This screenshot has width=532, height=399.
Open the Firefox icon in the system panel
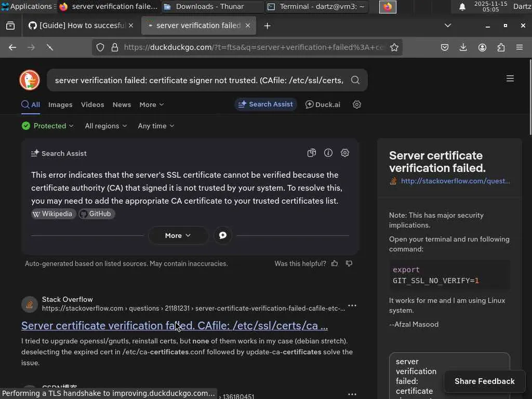point(388,7)
